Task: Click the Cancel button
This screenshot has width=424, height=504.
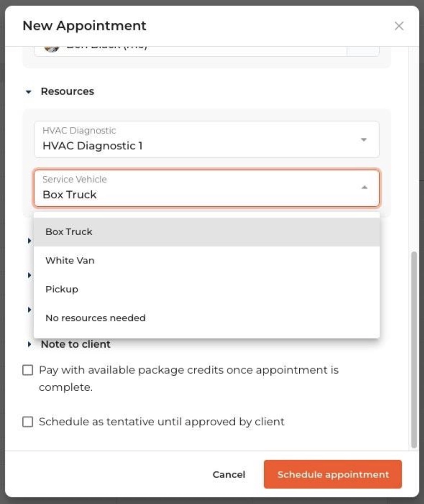Action: pos(229,475)
